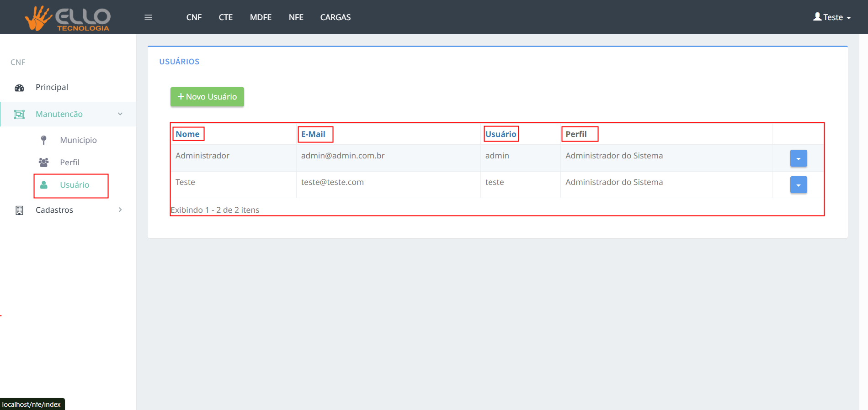Toggle the hamburger sidebar menu icon
The height and width of the screenshot is (410, 868).
tap(148, 17)
